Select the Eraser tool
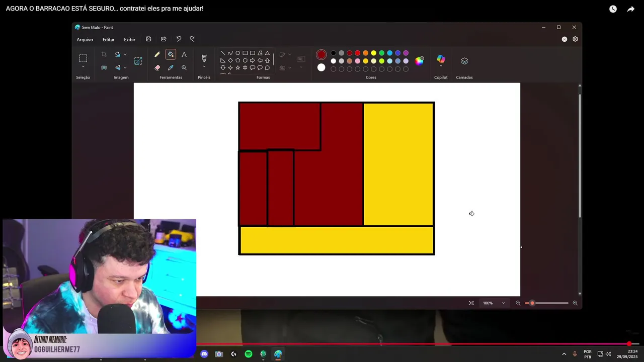The width and height of the screenshot is (644, 362). [157, 67]
